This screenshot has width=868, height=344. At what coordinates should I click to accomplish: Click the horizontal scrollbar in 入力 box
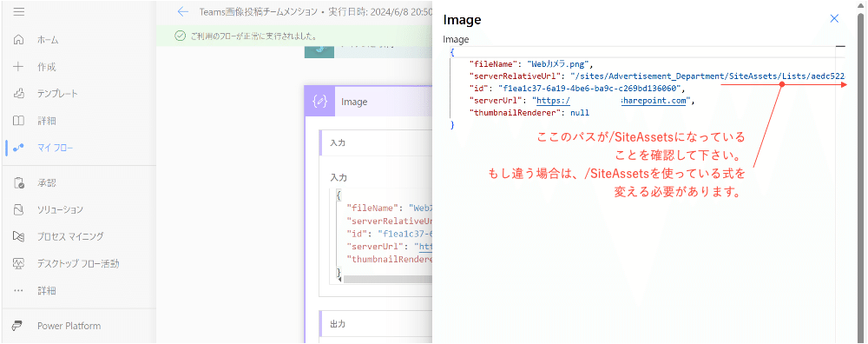coord(387,279)
